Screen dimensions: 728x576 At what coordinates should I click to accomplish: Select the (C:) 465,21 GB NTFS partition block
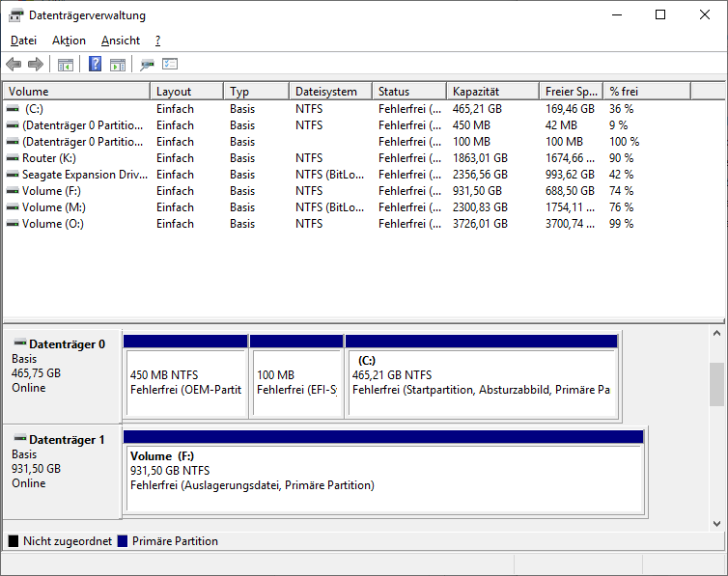482,376
